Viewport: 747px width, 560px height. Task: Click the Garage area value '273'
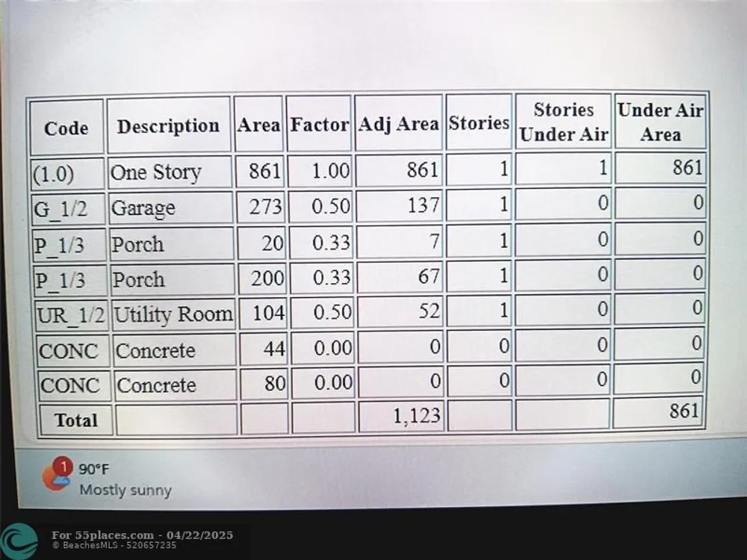coord(261,207)
